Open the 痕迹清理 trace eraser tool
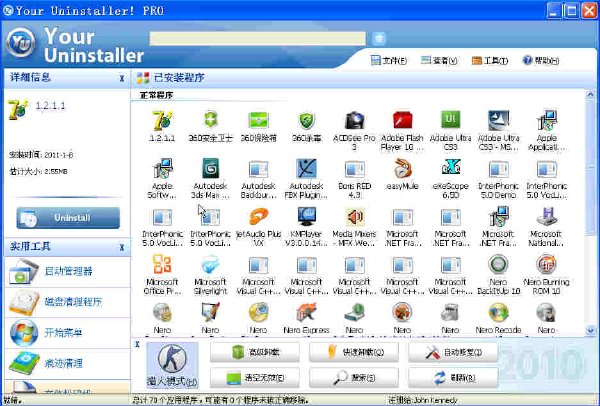Screen dimensions: 600x406 point(67,363)
